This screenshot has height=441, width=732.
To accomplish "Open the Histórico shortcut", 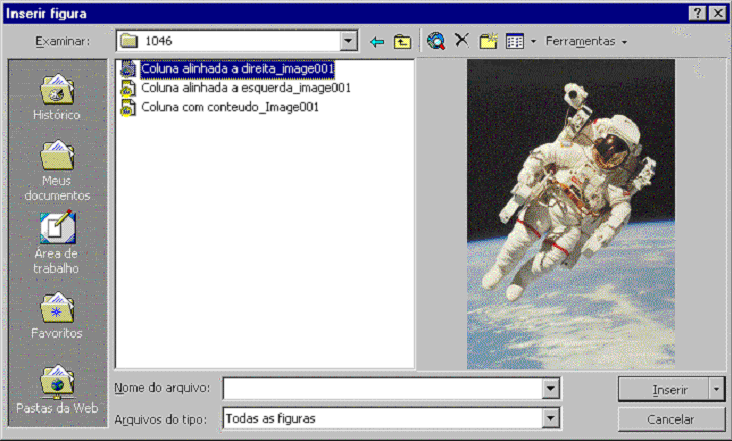I will tap(57, 98).
